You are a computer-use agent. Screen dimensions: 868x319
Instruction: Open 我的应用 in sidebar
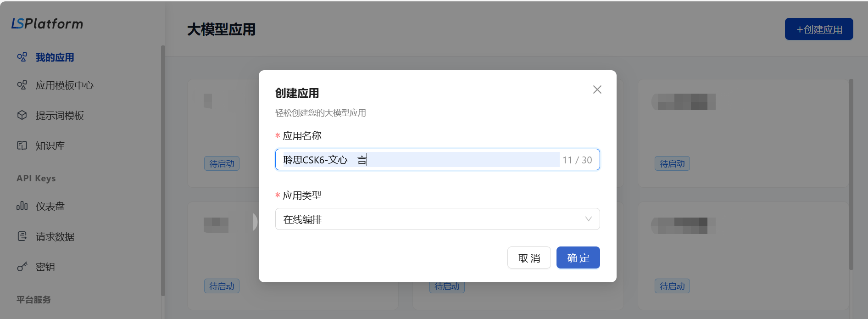pyautogui.click(x=55, y=57)
